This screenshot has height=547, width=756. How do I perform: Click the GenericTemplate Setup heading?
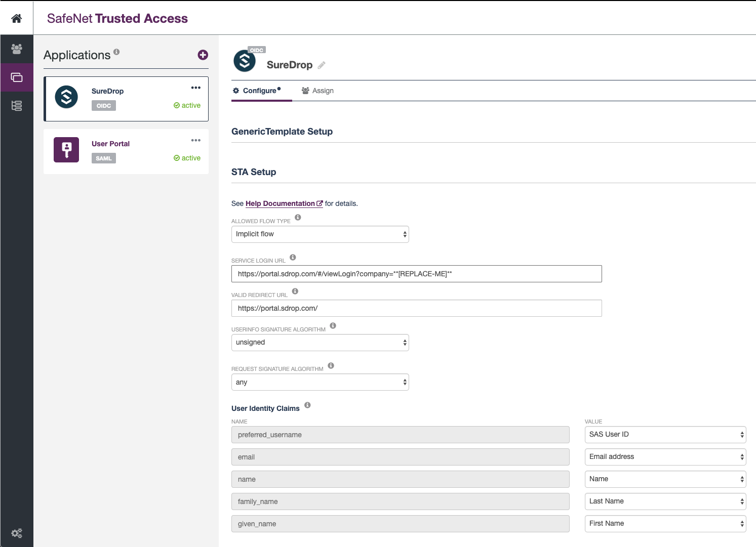click(x=282, y=132)
